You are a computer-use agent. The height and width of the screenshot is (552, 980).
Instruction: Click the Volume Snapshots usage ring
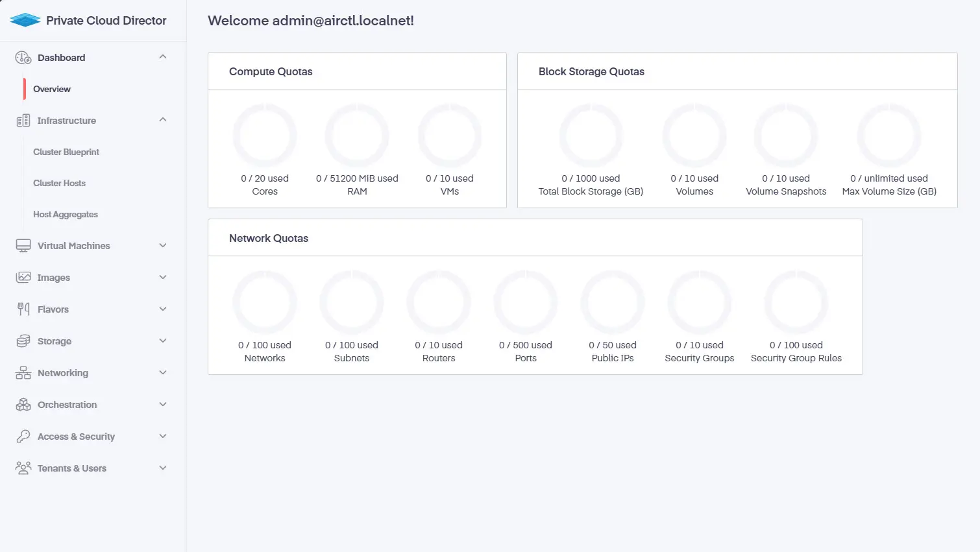(x=786, y=136)
